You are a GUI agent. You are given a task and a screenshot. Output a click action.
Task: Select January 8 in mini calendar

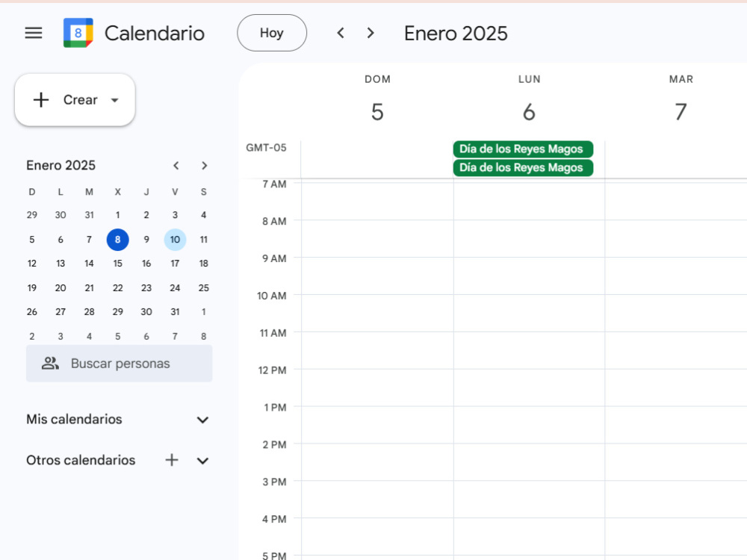pos(118,240)
